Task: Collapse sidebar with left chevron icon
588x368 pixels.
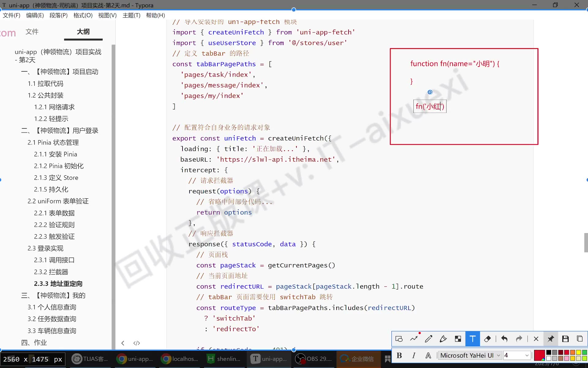Action: [123, 343]
